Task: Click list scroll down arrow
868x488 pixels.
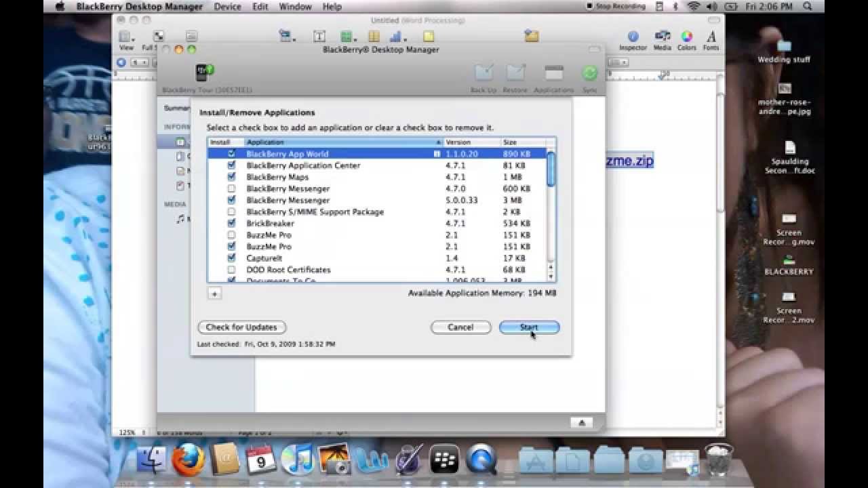Action: (x=551, y=277)
